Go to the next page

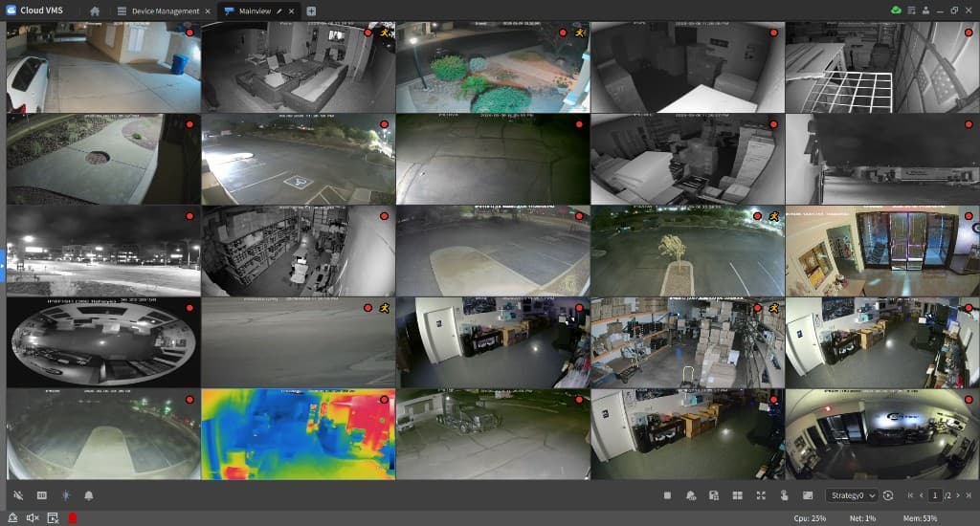tap(957, 495)
